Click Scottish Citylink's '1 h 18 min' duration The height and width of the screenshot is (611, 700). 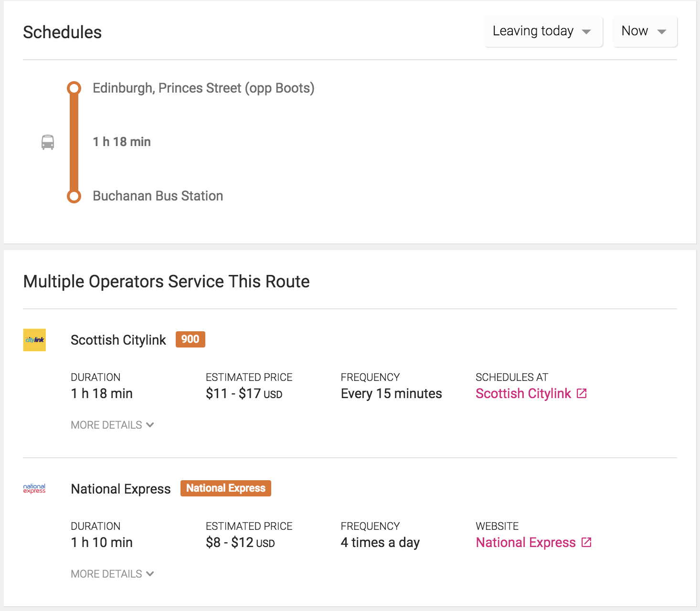pyautogui.click(x=102, y=393)
